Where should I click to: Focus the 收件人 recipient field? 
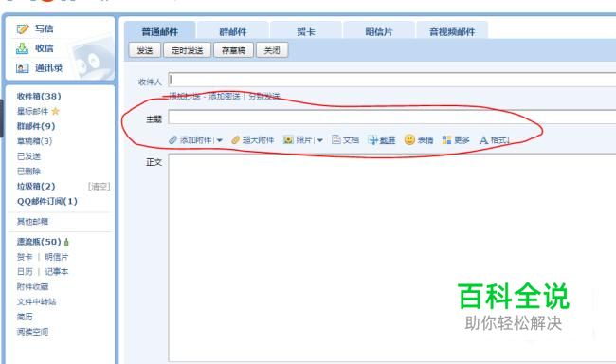point(392,80)
